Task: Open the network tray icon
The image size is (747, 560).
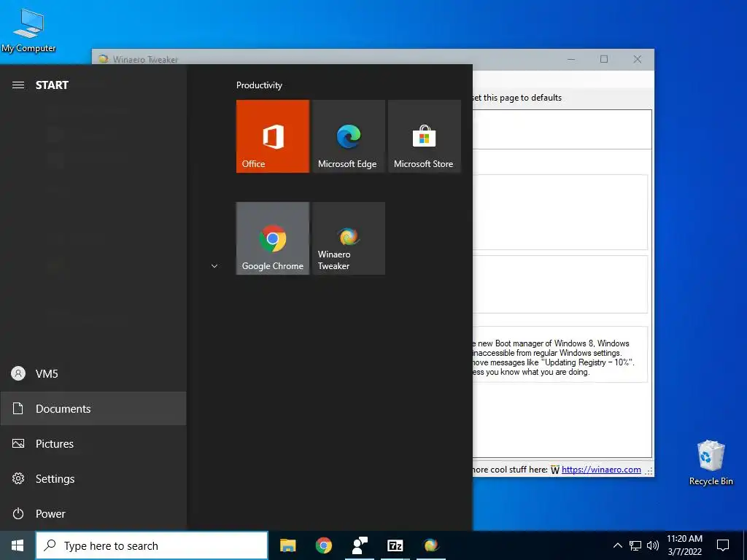Action: tap(635, 545)
